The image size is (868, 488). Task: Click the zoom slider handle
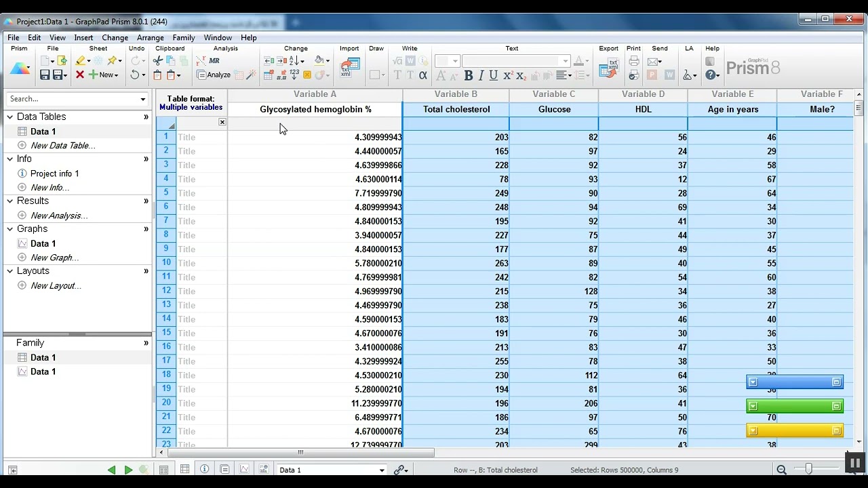tap(808, 469)
